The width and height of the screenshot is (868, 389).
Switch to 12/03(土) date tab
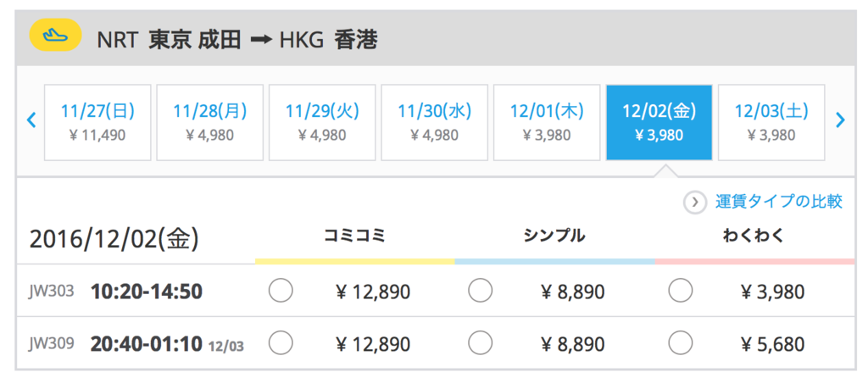[771, 122]
